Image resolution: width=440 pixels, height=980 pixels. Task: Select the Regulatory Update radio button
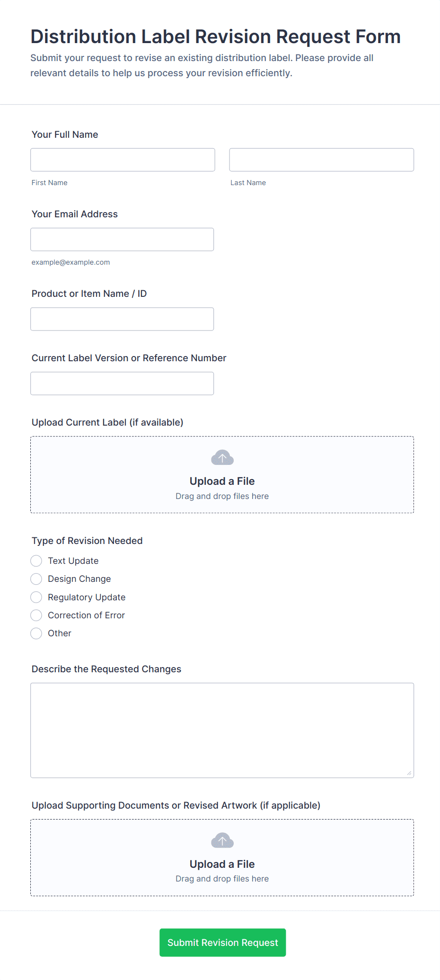point(36,597)
